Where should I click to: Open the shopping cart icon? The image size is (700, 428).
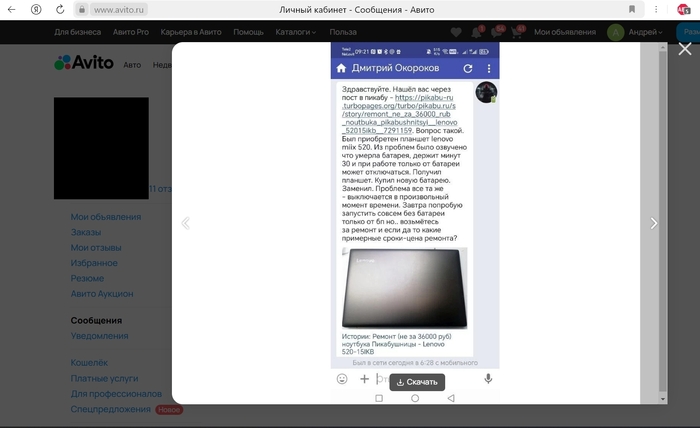pos(517,32)
